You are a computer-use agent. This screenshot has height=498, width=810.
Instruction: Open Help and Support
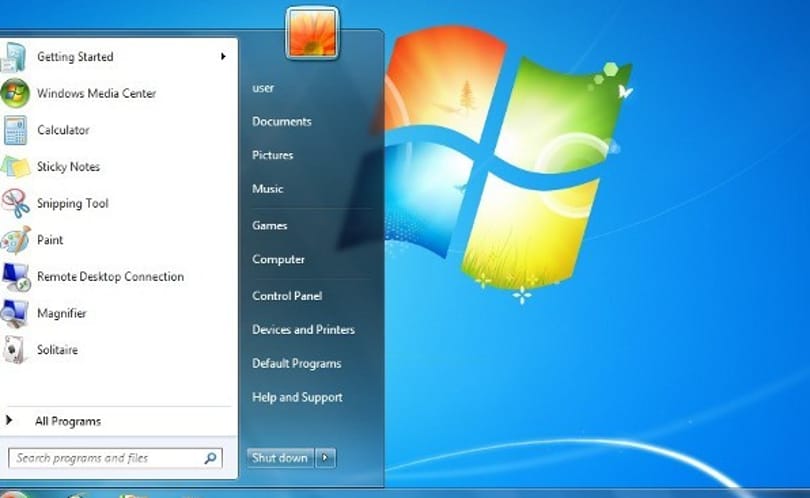pos(297,397)
